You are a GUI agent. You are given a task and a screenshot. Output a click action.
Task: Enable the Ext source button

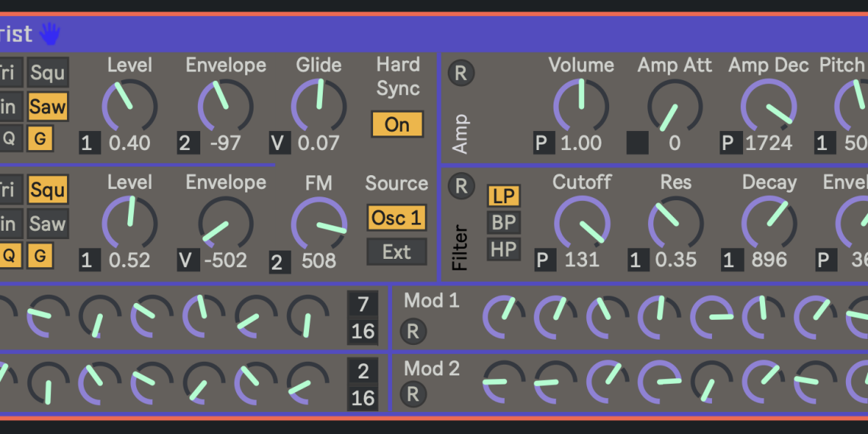pyautogui.click(x=396, y=252)
